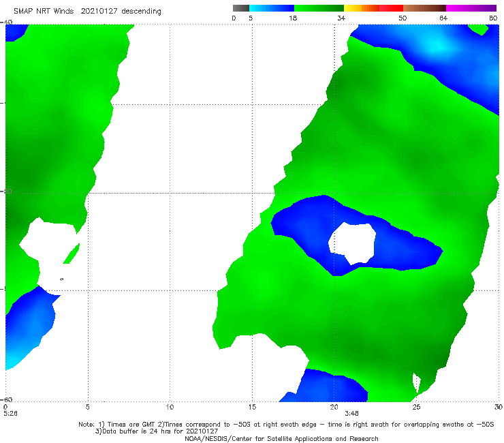The height and width of the screenshot is (443, 504).
Task: Click the brown segment of the colorbar
Action: click(424, 8)
